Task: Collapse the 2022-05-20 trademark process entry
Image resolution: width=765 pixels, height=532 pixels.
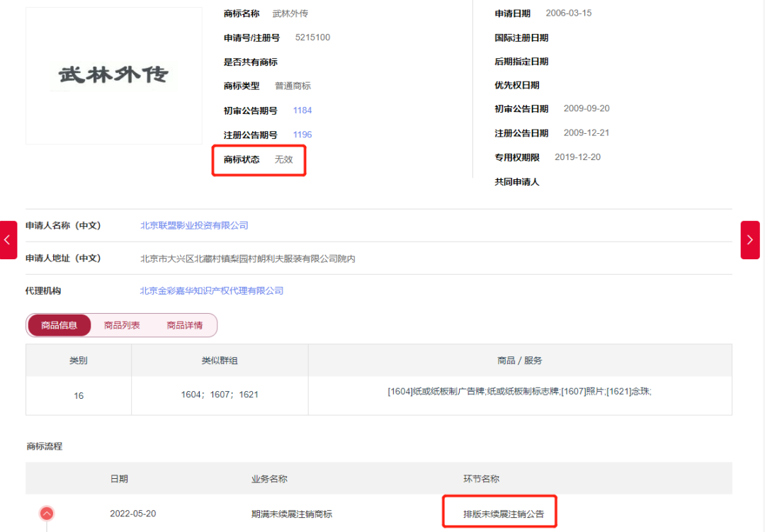Action: (x=47, y=514)
